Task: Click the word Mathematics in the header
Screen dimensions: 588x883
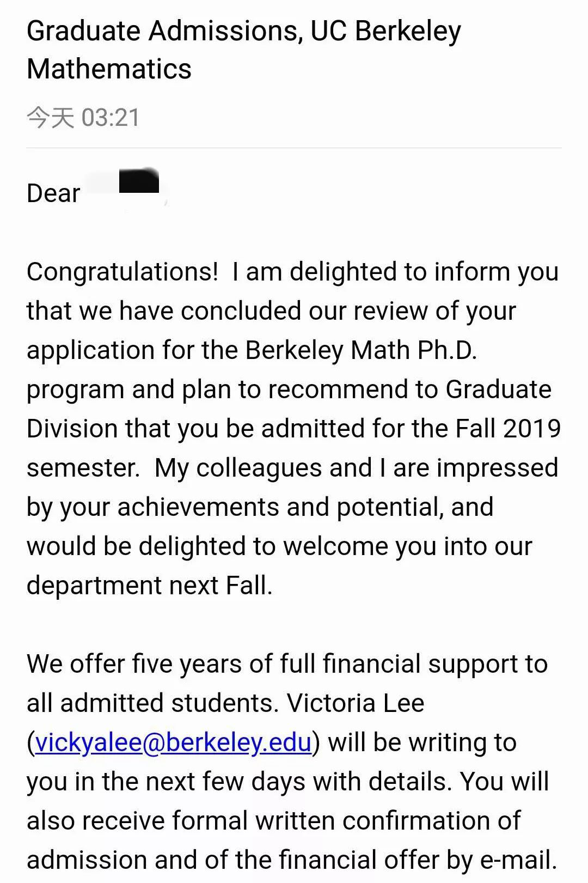Action: click(x=109, y=70)
